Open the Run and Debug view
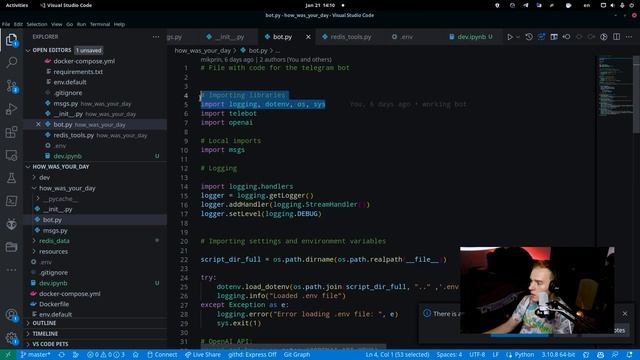Screen dimensions: 640x360 tap(11, 109)
